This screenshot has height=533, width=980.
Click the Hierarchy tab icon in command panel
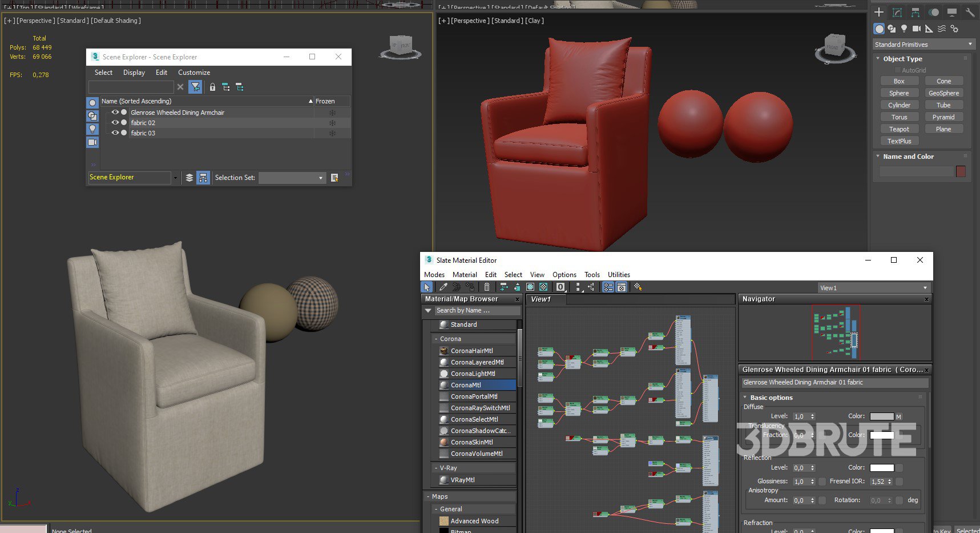point(916,12)
